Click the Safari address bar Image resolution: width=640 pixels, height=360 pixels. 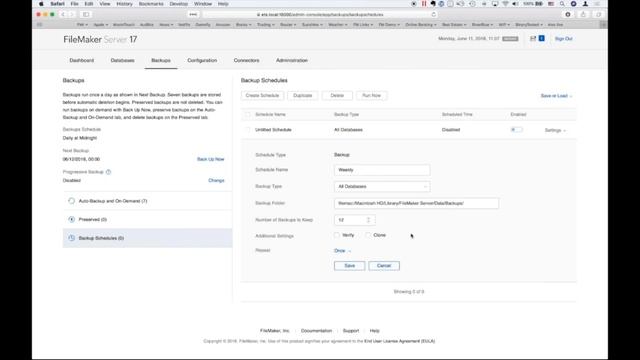coord(320,14)
